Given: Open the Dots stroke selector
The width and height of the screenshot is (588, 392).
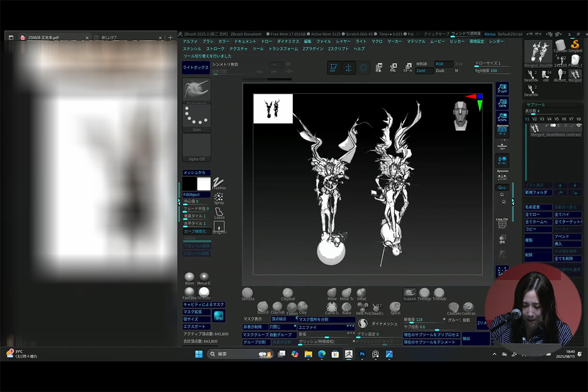Looking at the screenshot, I should pos(196,118).
